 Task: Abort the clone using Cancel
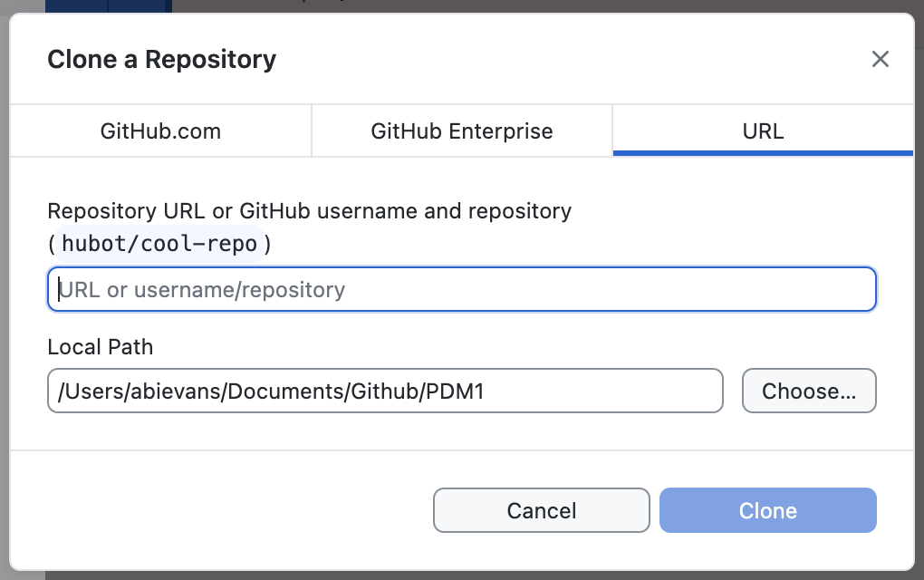(541, 510)
